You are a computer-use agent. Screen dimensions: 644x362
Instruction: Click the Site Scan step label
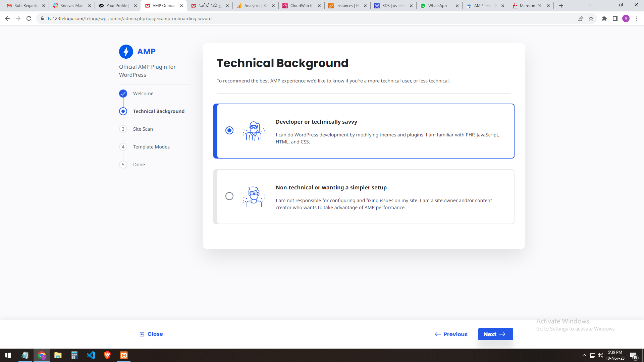click(x=143, y=129)
